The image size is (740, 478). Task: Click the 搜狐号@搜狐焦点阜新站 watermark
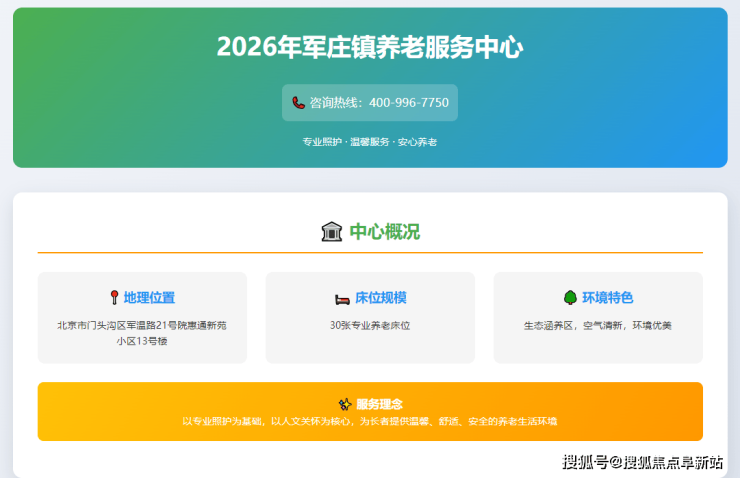(x=642, y=461)
